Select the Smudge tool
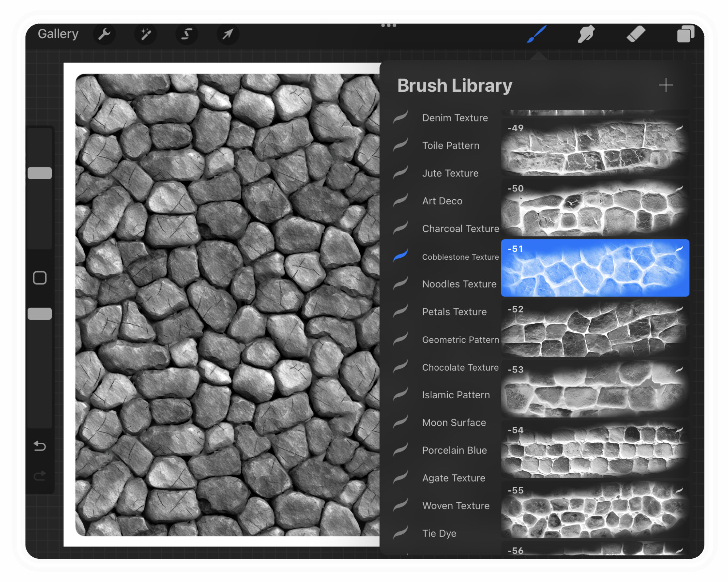This screenshot has width=728, height=582. point(586,34)
